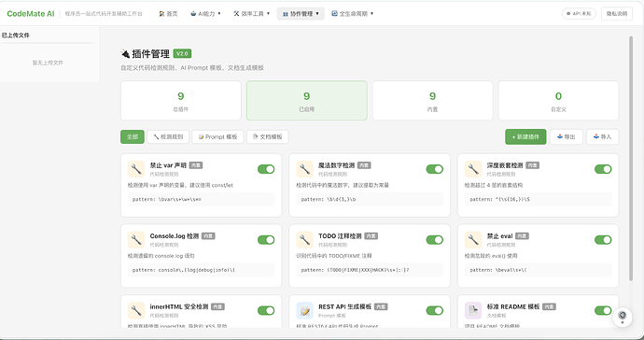This screenshot has height=340, width=644.
Task: Click the Console.log 检测 card title
Action: (175, 236)
